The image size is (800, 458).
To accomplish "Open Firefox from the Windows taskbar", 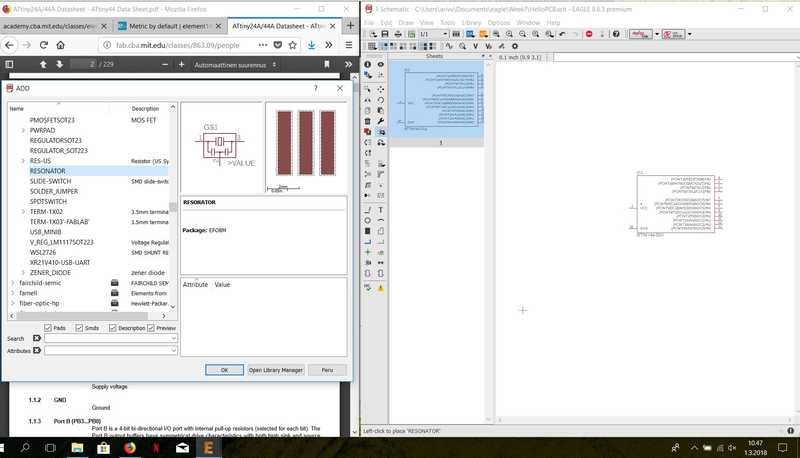I will [x=130, y=448].
